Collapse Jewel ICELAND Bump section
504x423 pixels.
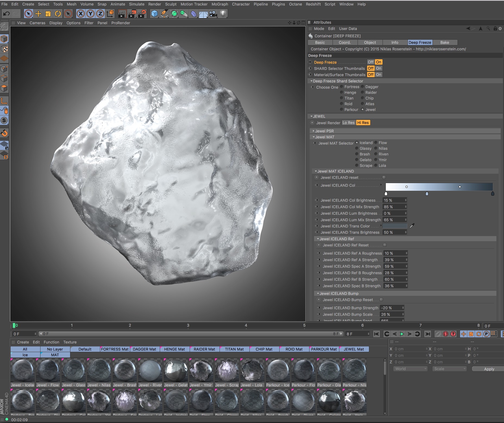(318, 293)
